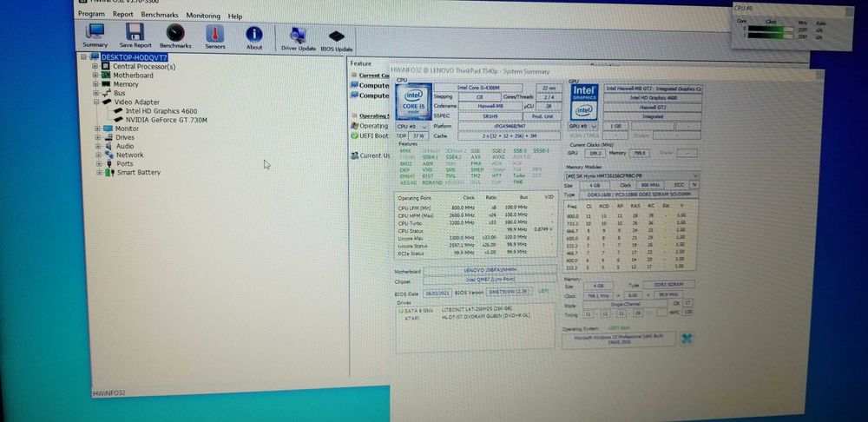Expand the Motherboard tree node

coord(95,75)
